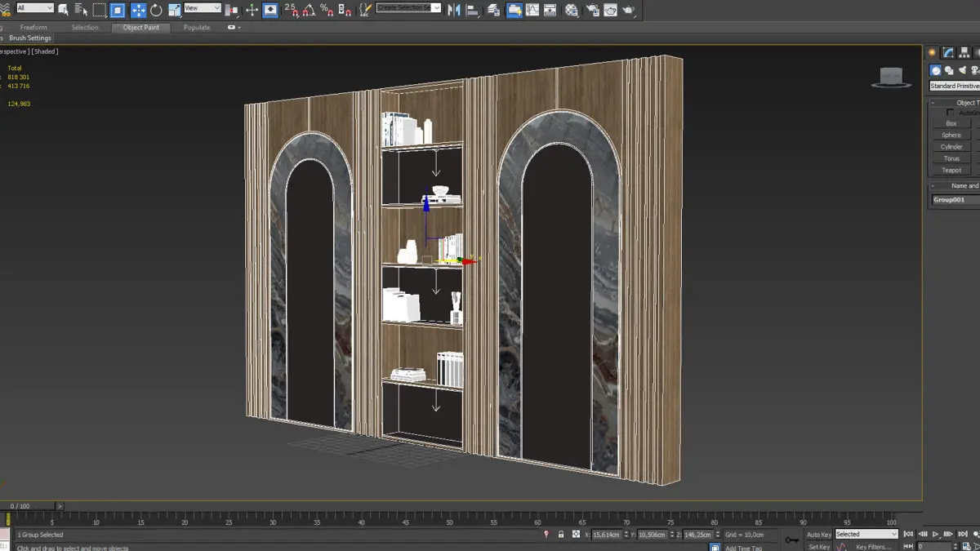Toggle the Angle Snap icon
Screen dimensions: 980x551
click(309, 11)
